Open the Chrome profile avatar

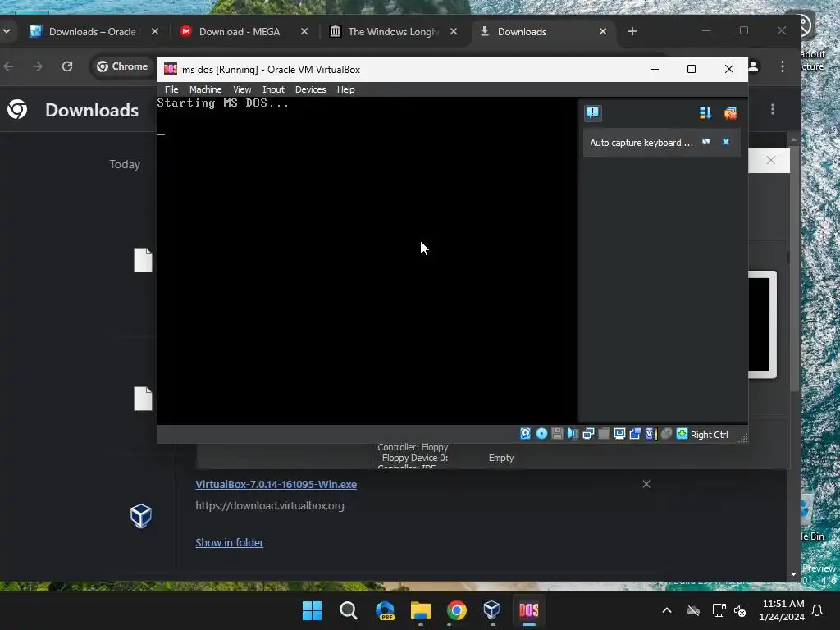click(753, 66)
